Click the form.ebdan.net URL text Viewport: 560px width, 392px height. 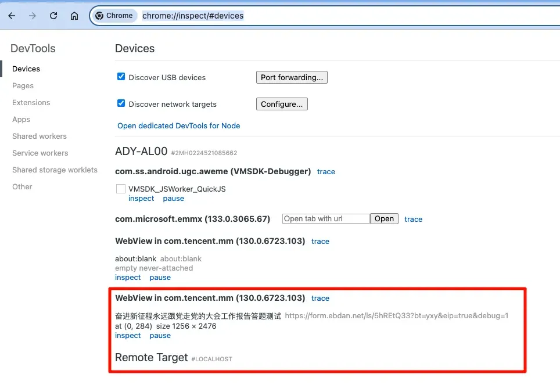pos(396,316)
